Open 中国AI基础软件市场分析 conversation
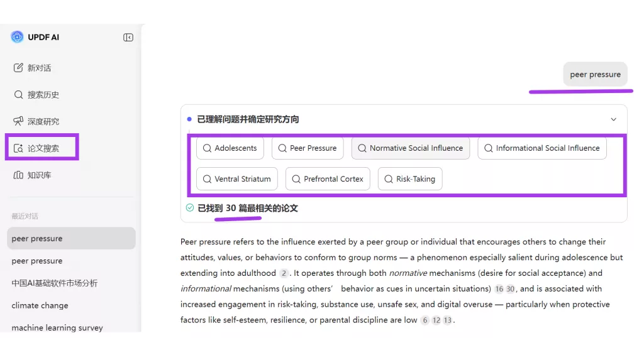644x338 pixels. [x=55, y=283]
